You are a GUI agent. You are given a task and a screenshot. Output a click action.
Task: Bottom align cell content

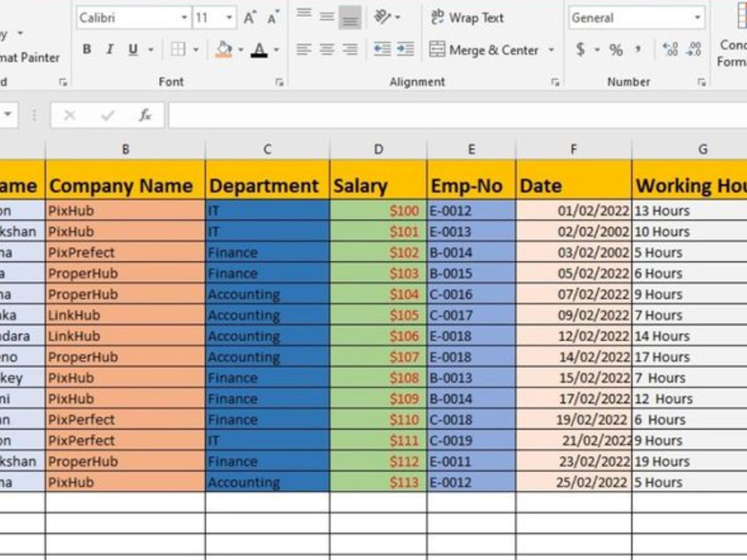[350, 17]
